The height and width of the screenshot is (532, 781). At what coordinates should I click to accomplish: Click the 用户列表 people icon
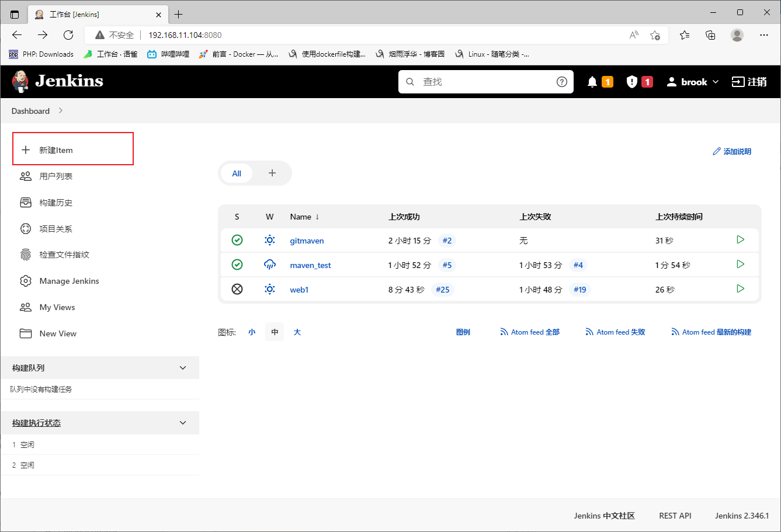pos(26,176)
